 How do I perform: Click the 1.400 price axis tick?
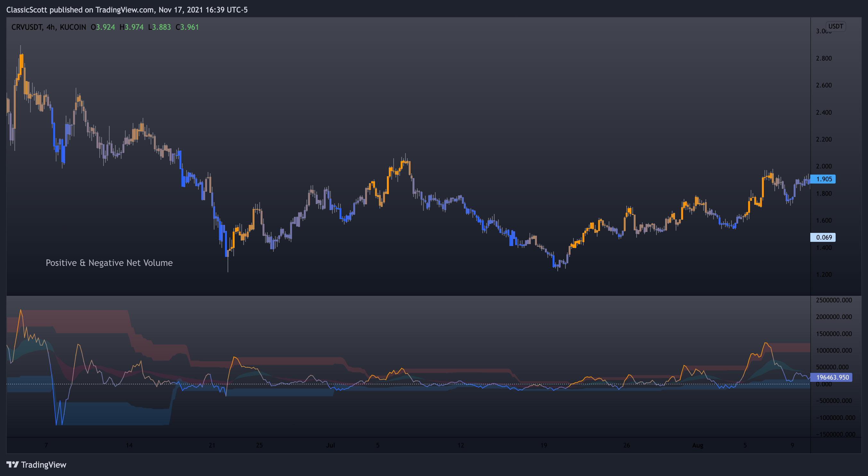(x=823, y=248)
